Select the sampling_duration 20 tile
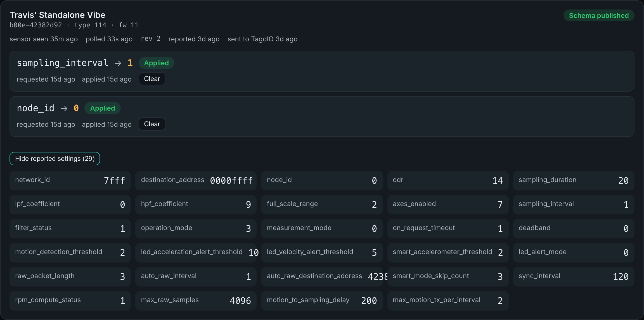The image size is (644, 320). (x=574, y=180)
